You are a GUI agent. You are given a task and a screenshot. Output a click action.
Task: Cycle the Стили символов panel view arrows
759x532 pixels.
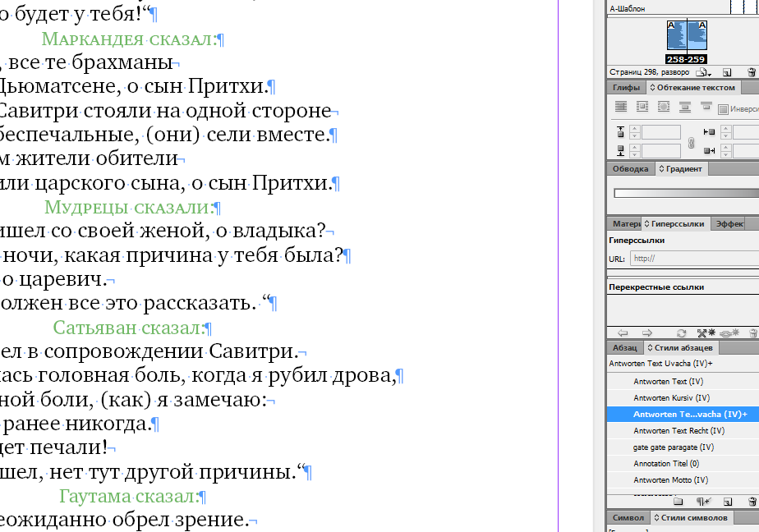tap(656, 517)
